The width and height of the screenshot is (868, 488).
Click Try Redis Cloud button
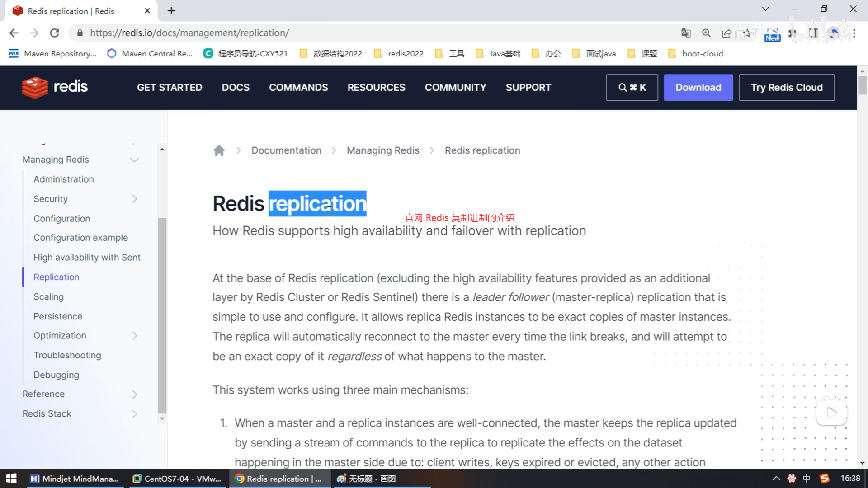[786, 87]
